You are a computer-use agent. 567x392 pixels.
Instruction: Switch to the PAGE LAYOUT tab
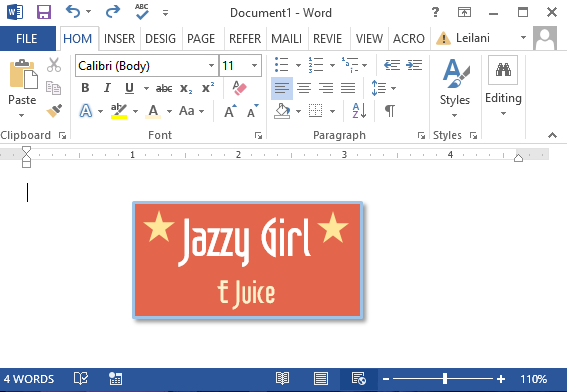(x=201, y=38)
